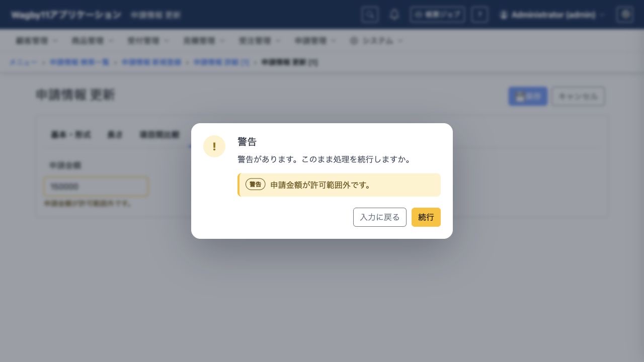The width and height of the screenshot is (644, 362).
Task: Click the 警告 dialog title
Action: coord(247,142)
